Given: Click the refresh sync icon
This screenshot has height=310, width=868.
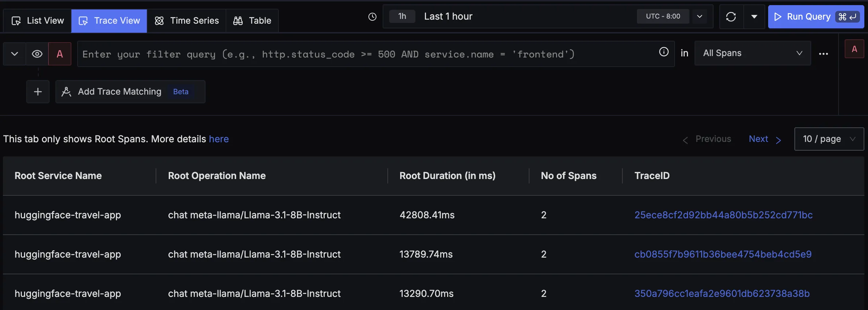Looking at the screenshot, I should pos(731,17).
